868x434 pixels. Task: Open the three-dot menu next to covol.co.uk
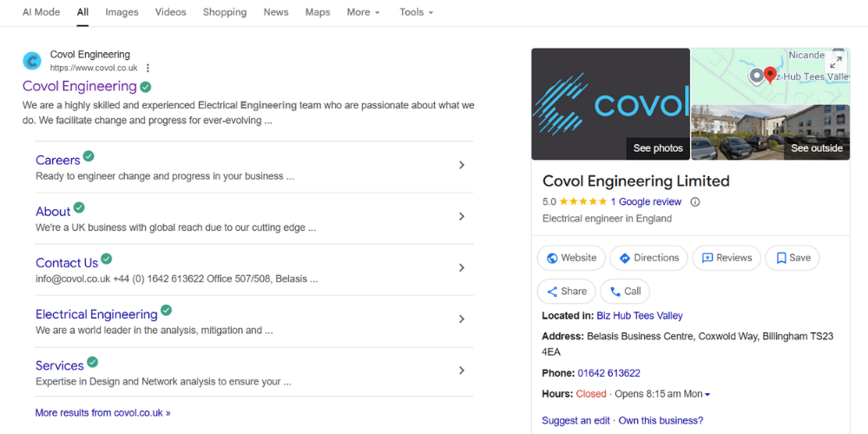[148, 68]
